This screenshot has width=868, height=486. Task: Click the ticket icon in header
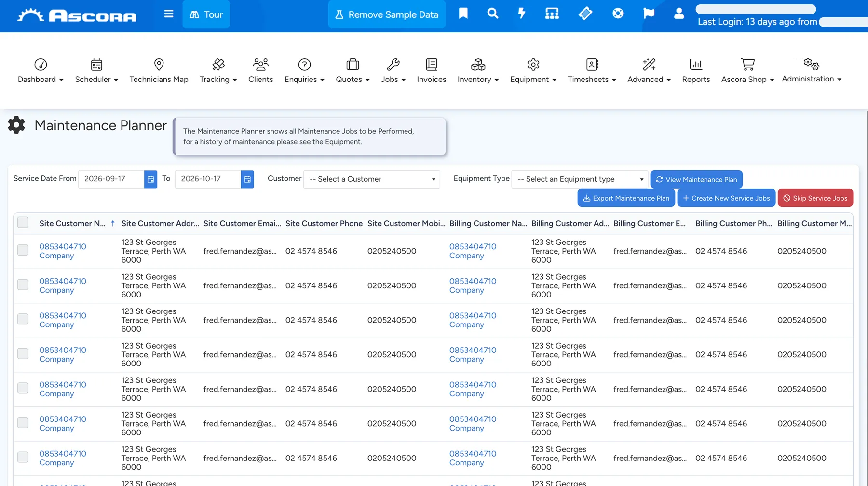[585, 13]
